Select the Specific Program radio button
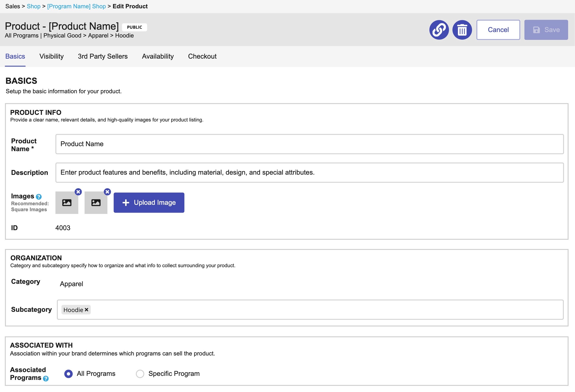The height and width of the screenshot is (392, 575). pos(140,374)
